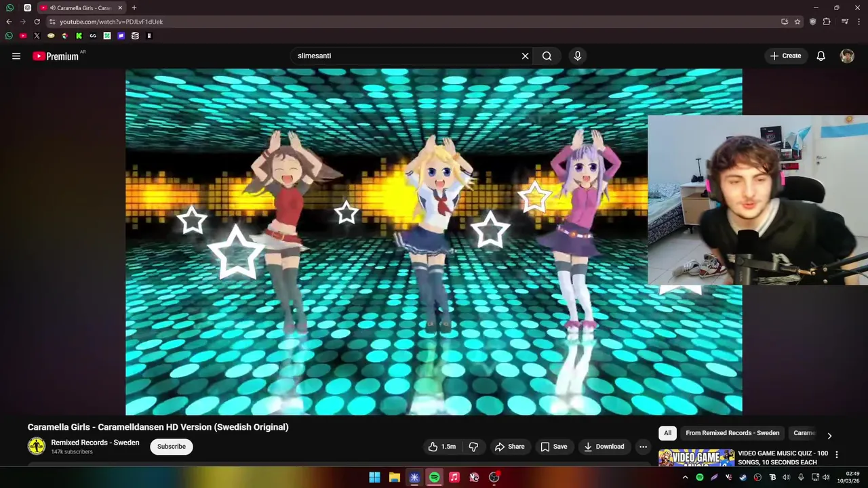Open green K bookmark in bookmarks bar

point(79,36)
